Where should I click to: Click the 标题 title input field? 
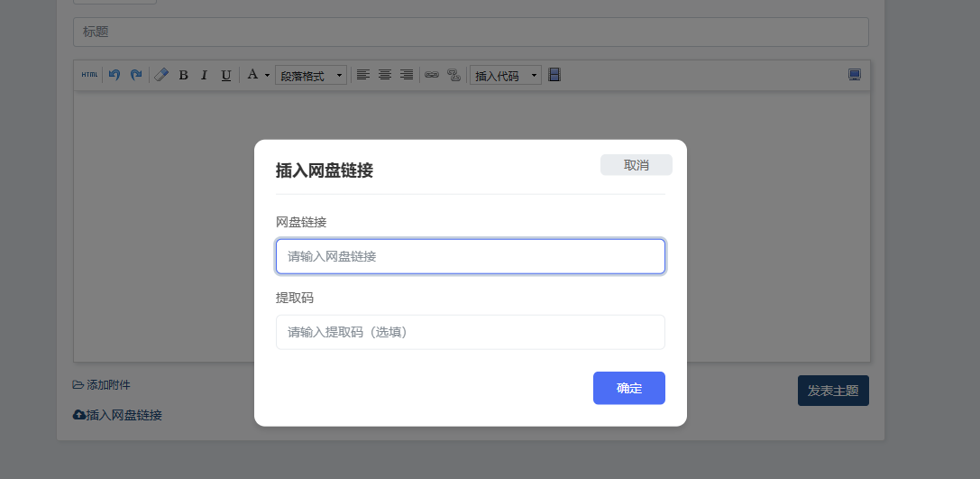471,32
